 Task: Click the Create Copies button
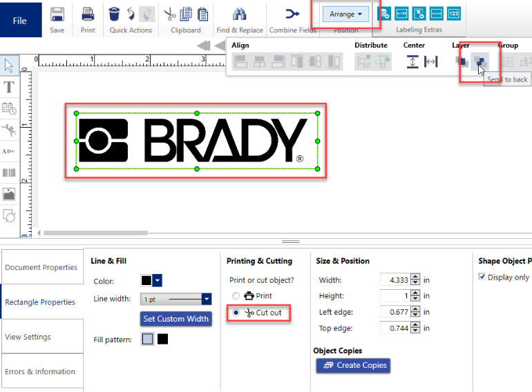pos(353,365)
